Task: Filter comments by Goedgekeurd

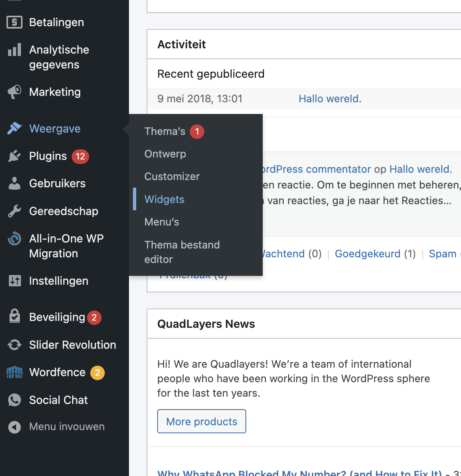Action: 368,254
